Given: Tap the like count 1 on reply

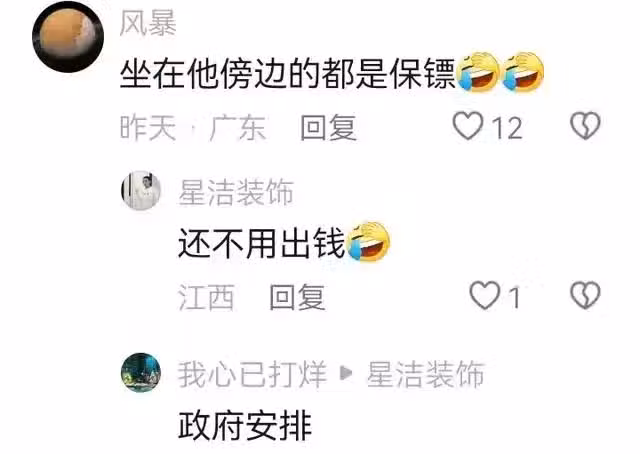Looking at the screenshot, I should click(x=515, y=297).
